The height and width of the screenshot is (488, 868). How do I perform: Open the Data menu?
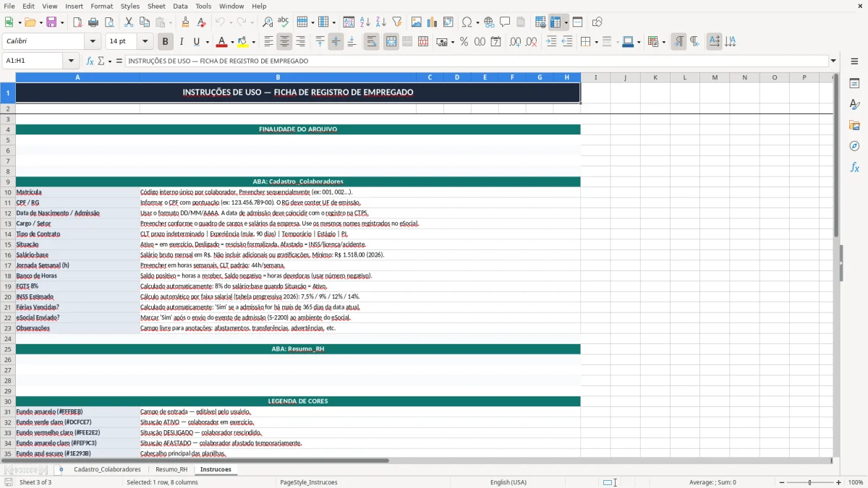pyautogui.click(x=180, y=6)
